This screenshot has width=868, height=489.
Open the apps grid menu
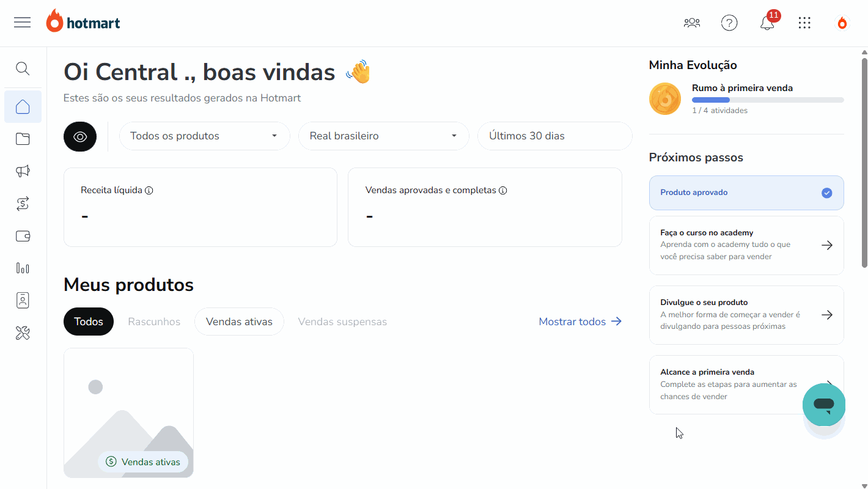pos(804,23)
